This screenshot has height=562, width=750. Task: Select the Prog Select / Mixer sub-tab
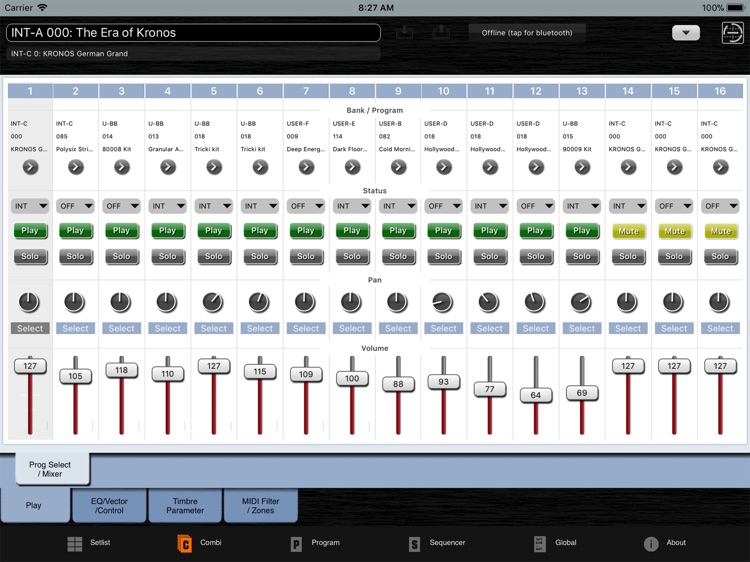pos(52,469)
